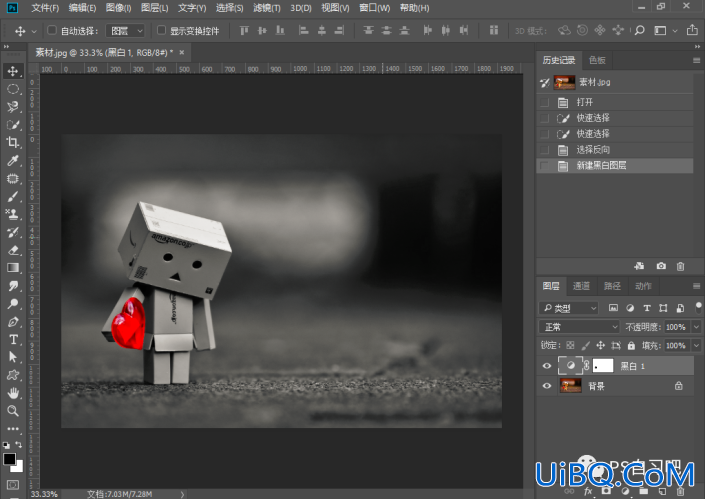Open the 填充 fill dropdown arrow
Image resolution: width=705 pixels, height=499 pixels.
(696, 345)
